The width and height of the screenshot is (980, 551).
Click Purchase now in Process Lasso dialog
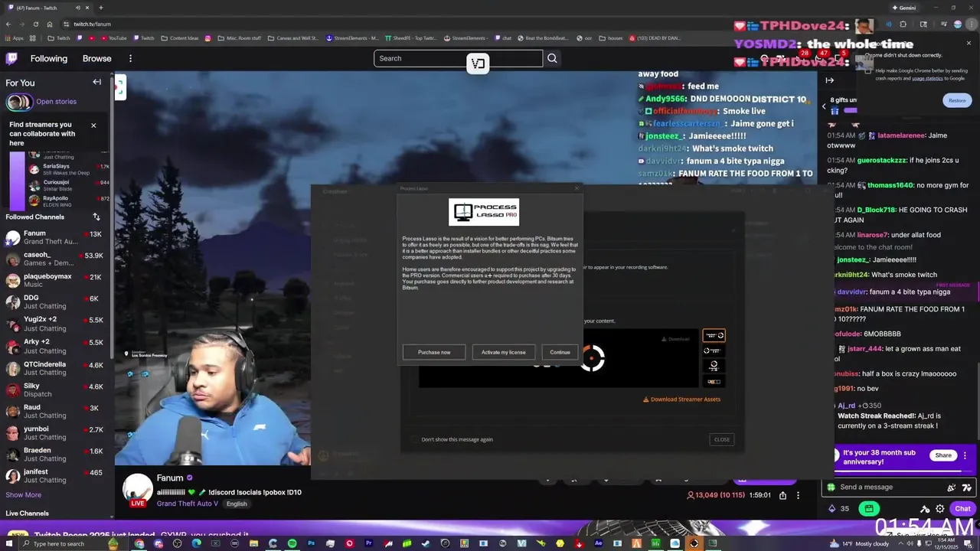[x=434, y=352]
